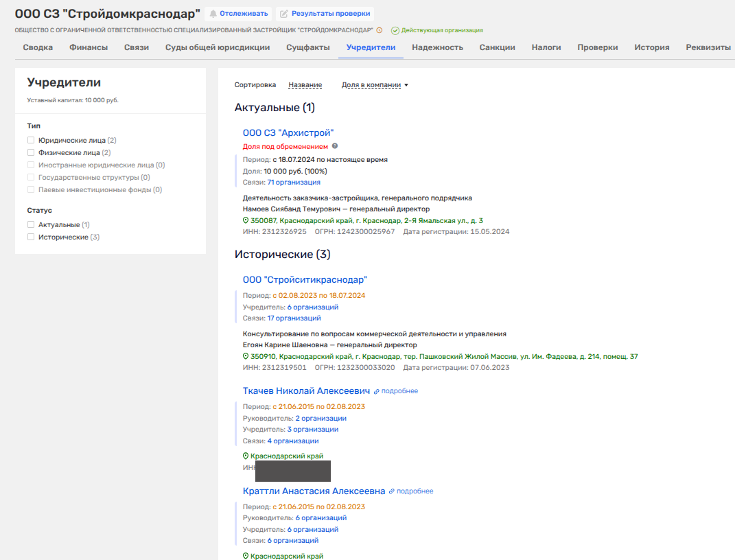
Task: Open the Налоги tab
Action: (546, 47)
